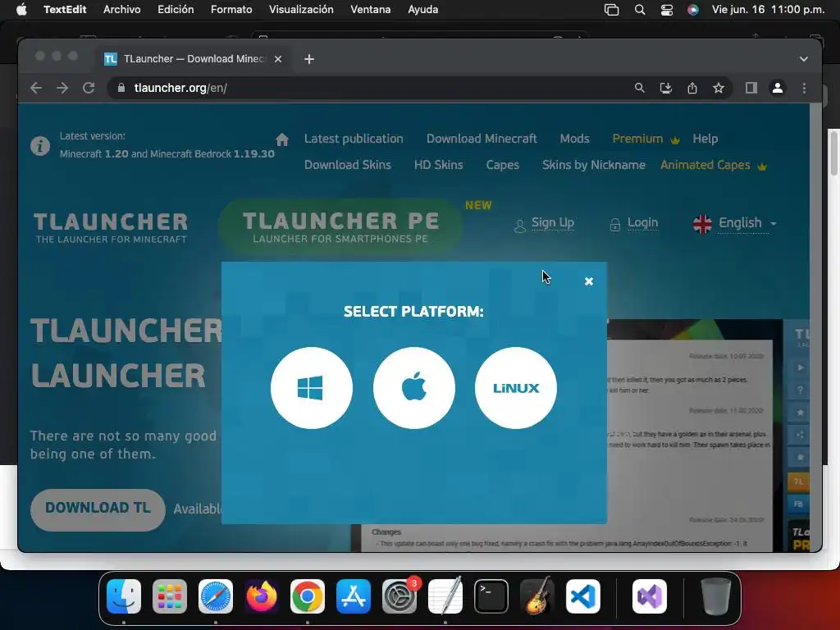Click the install page download icon

click(x=665, y=88)
